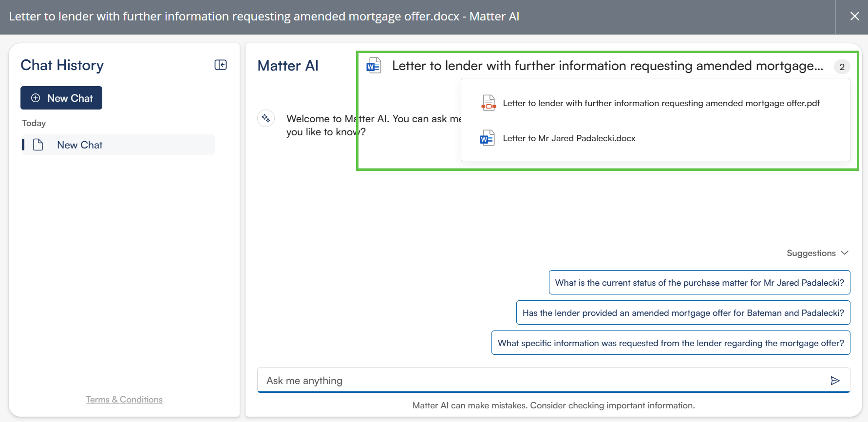Click the send arrow icon
Viewport: 868px width, 422px height.
click(x=835, y=381)
